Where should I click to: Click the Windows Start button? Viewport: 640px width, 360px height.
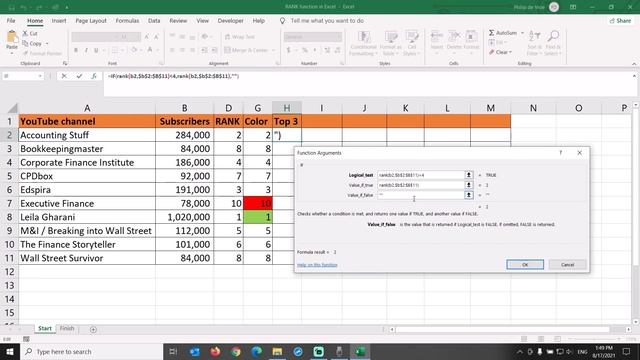10,351
